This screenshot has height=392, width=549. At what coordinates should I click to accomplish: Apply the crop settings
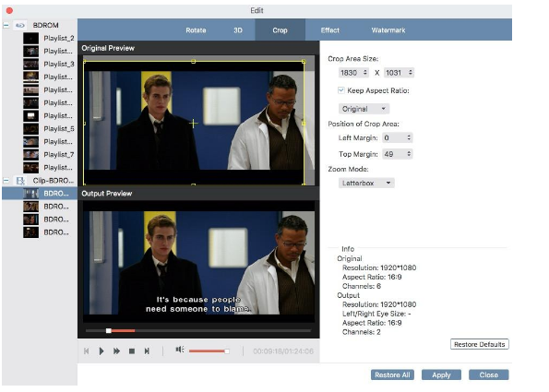[441, 374]
